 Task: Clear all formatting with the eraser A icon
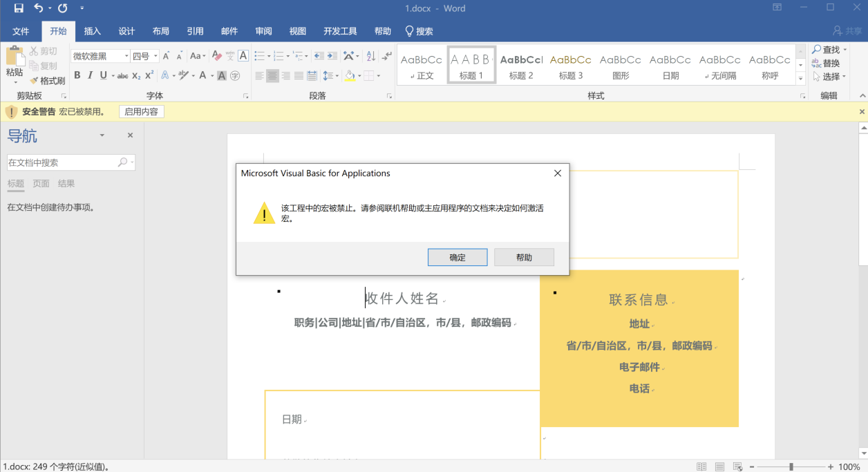tap(217, 56)
